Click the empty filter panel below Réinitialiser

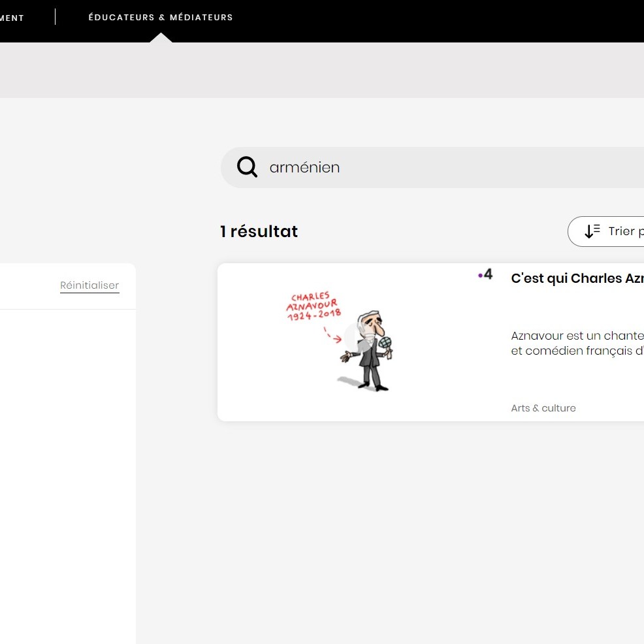tap(68, 476)
